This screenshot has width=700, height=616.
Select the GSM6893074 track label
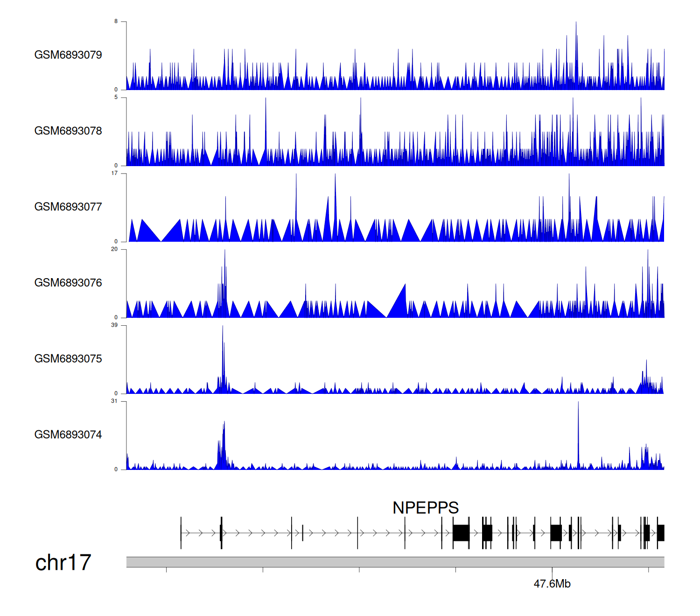[68, 435]
